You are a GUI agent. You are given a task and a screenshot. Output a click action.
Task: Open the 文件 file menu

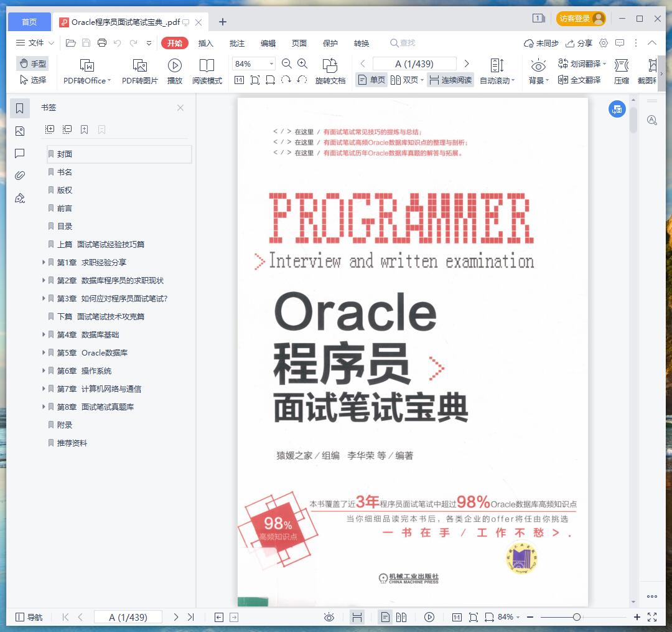(x=35, y=43)
